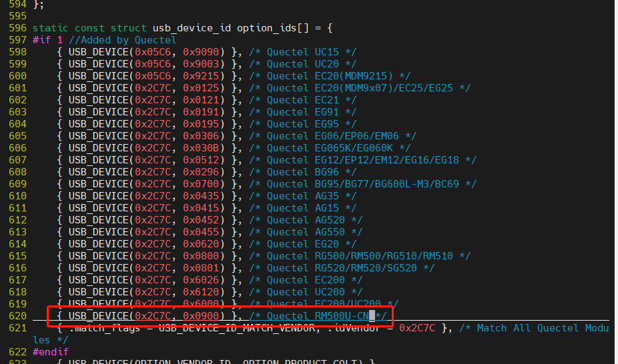The image size is (618, 364).
Task: Click line number 620
Action: [18, 316]
